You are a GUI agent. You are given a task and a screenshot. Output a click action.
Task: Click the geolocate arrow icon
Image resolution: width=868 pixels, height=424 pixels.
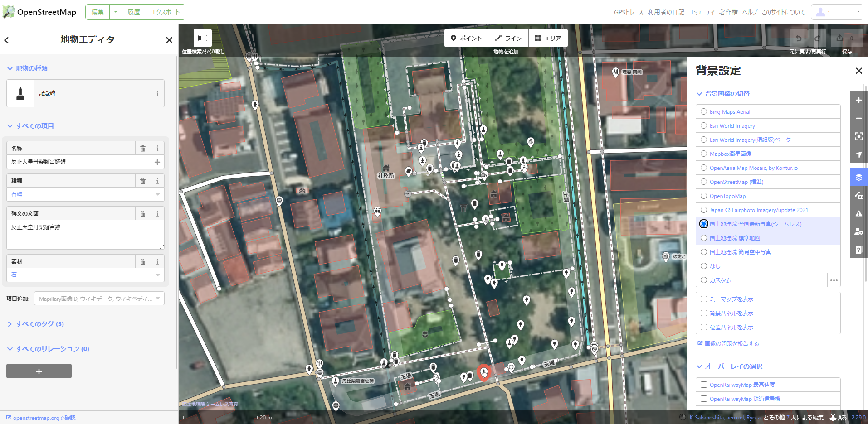[858, 154]
